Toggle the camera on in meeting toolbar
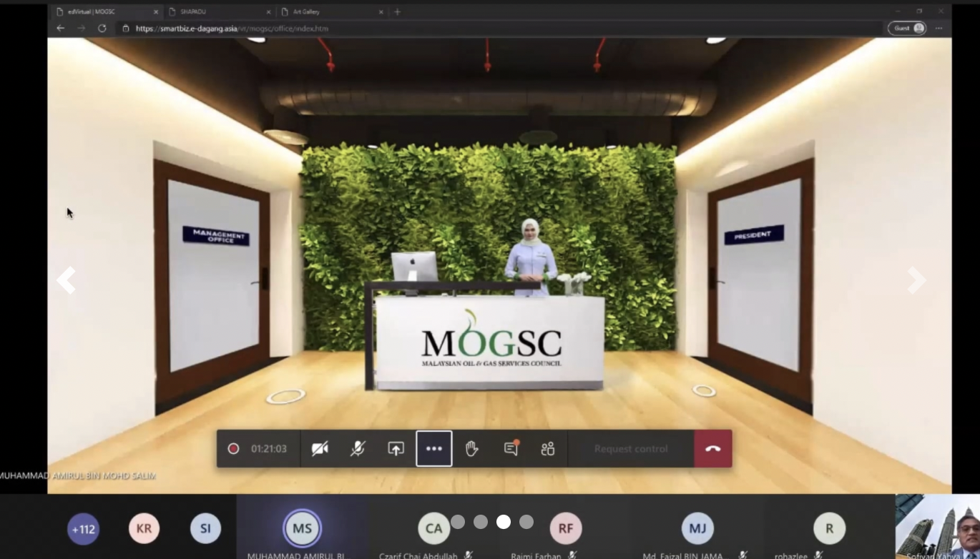This screenshot has width=980, height=559. (x=320, y=449)
